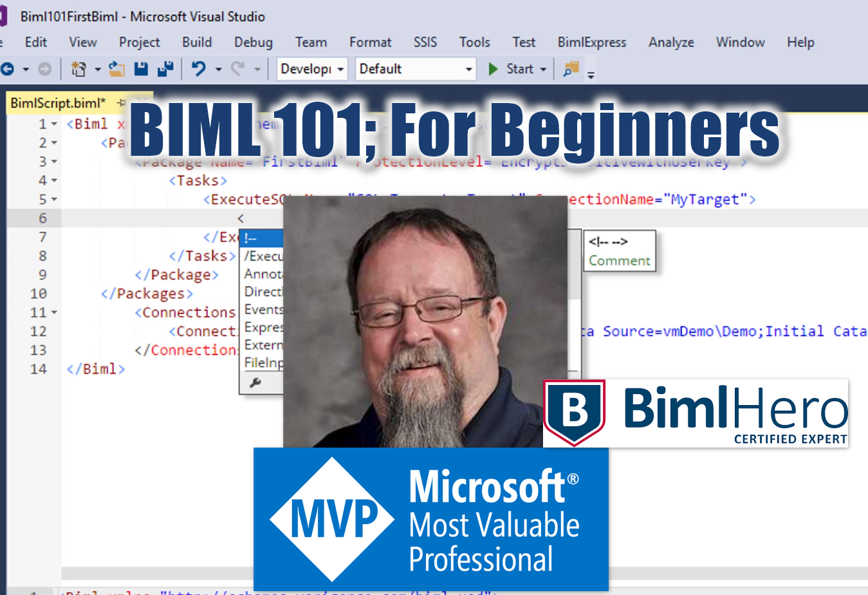Image resolution: width=868 pixels, height=595 pixels.
Task: Switch to the BimlScript.biml tab
Action: 58,103
